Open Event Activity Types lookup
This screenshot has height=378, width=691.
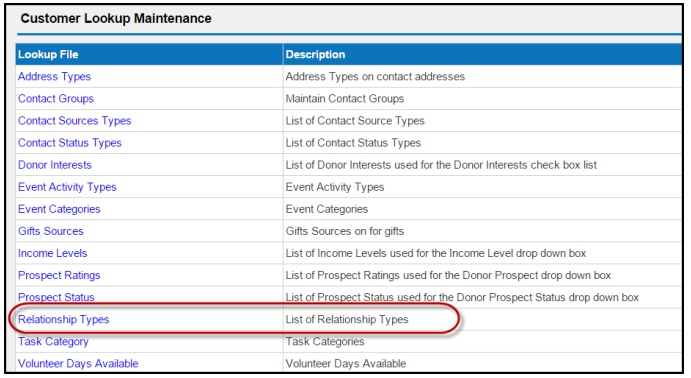pos(67,187)
